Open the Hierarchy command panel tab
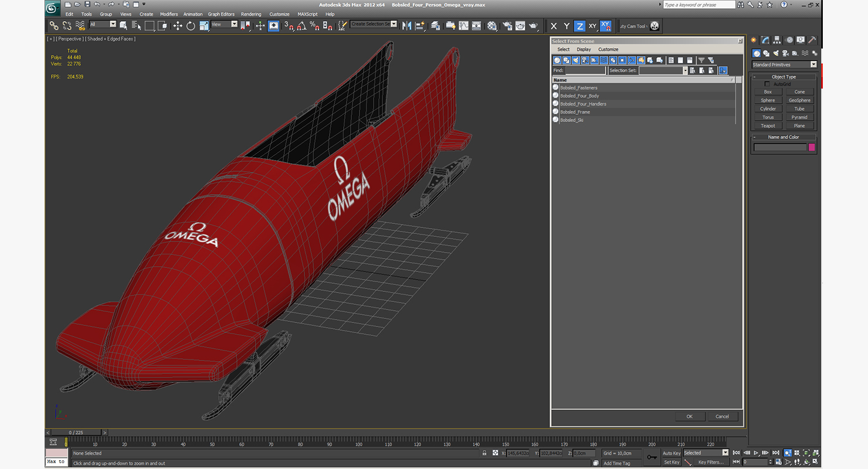 tap(777, 40)
